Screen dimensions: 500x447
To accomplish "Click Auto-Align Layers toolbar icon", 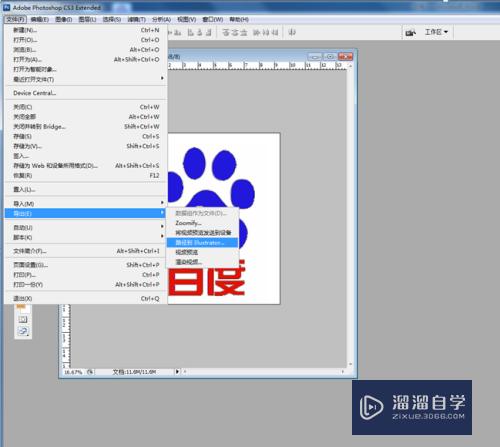I will pos(292,32).
